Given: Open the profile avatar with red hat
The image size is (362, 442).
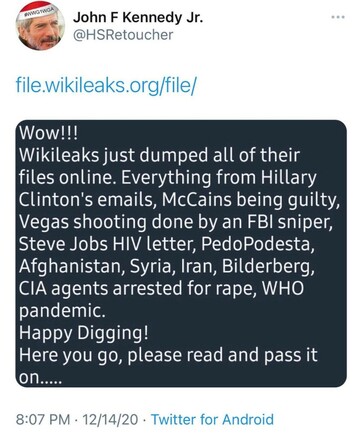Looking at the screenshot, I should click(x=40, y=29).
